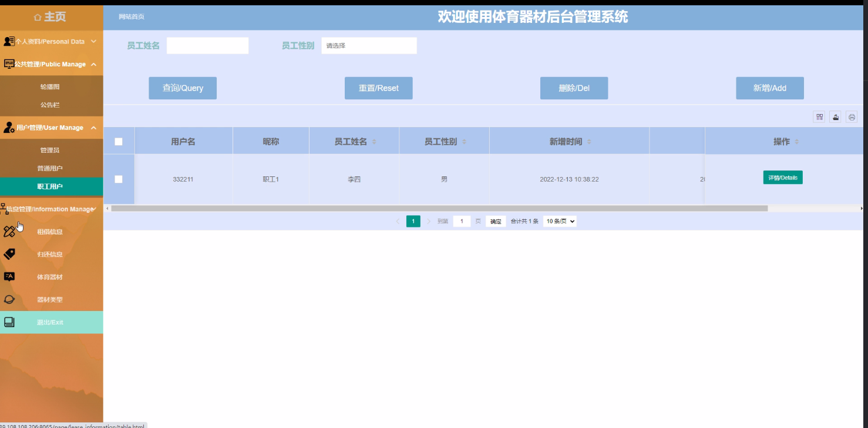Sort by 员工性别 column arrows

coord(464,142)
